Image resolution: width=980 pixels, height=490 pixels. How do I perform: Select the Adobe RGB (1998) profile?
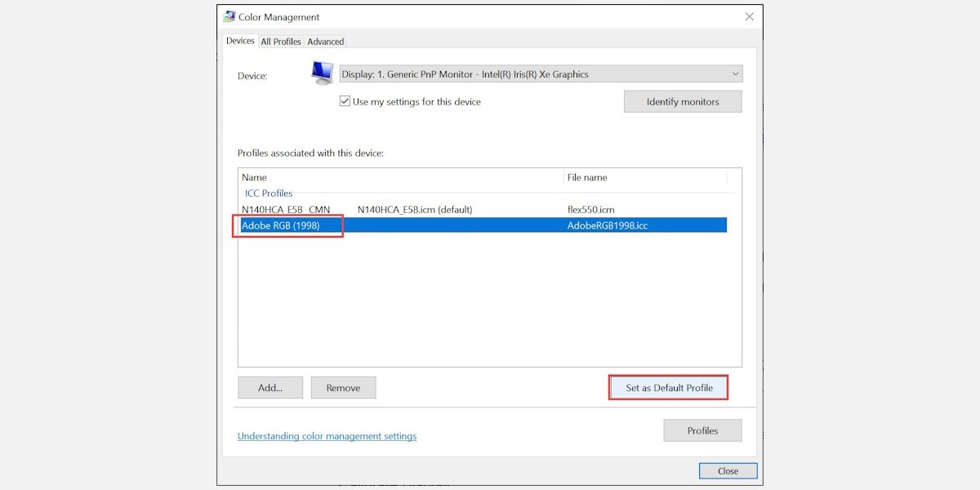pyautogui.click(x=281, y=225)
